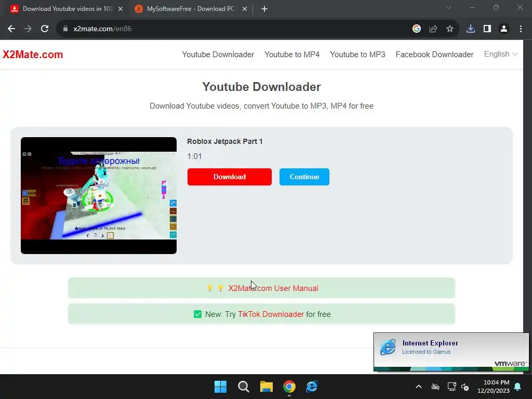Switch to the Download Youtube videos tab

click(67, 9)
